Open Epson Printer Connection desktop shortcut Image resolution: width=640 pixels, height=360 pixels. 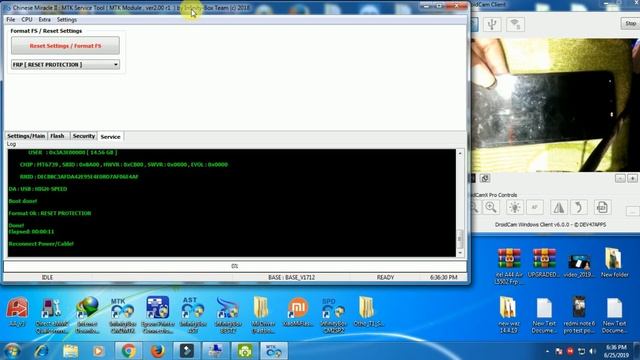[158, 316]
